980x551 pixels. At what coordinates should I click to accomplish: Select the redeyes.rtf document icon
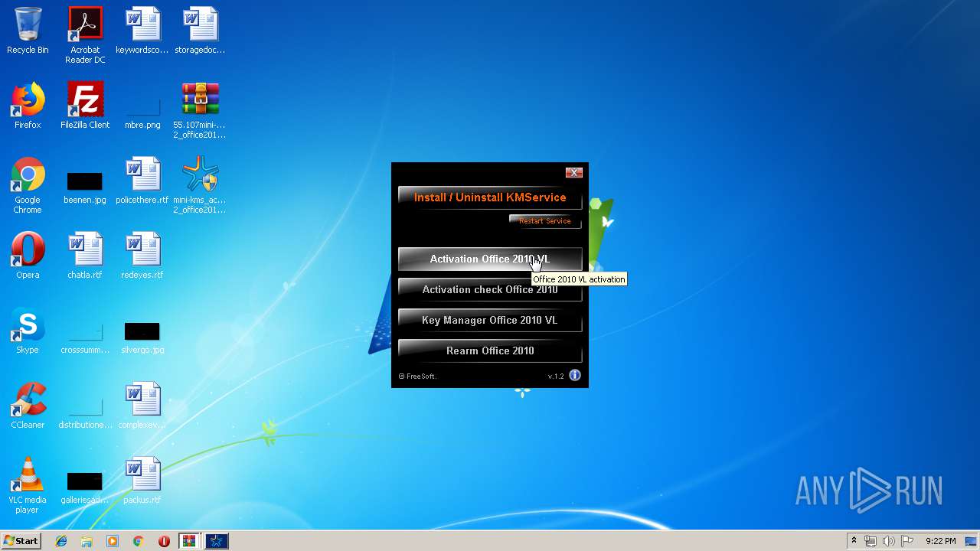(x=142, y=256)
